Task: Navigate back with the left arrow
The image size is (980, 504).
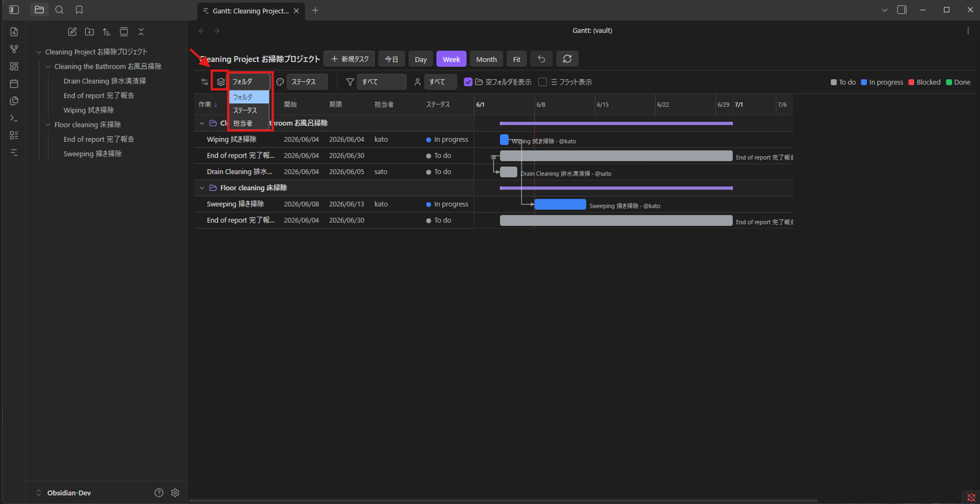Action: pos(202,31)
